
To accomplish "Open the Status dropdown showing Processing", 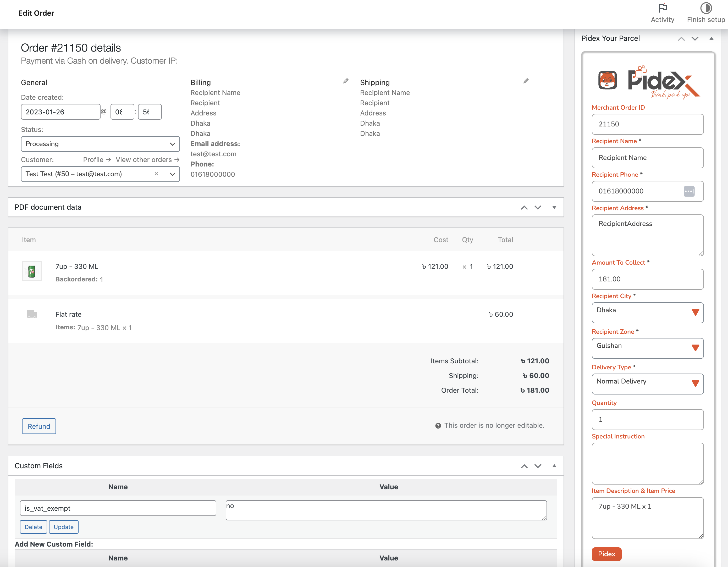I will [x=100, y=144].
